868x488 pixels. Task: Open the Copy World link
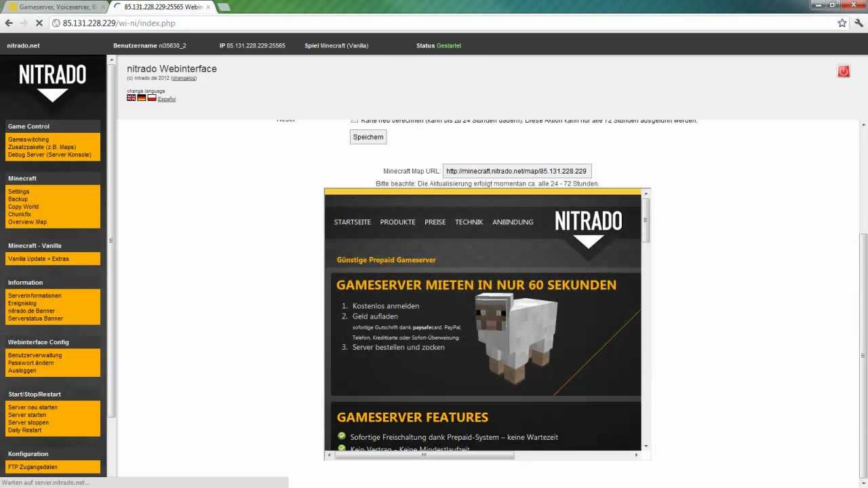[x=24, y=207]
